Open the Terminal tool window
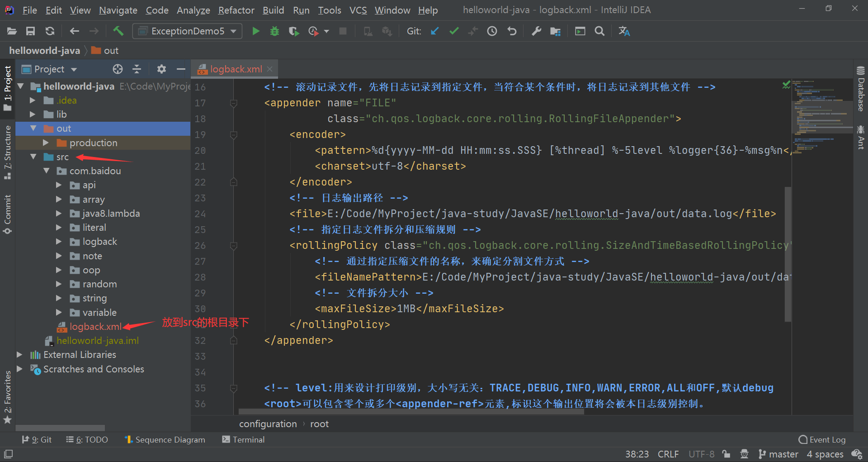Screen dimensions: 868x462 pyautogui.click(x=243, y=439)
